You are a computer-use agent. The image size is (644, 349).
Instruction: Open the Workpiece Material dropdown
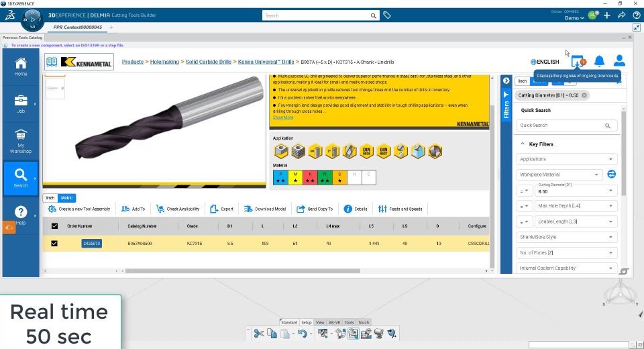(559, 174)
